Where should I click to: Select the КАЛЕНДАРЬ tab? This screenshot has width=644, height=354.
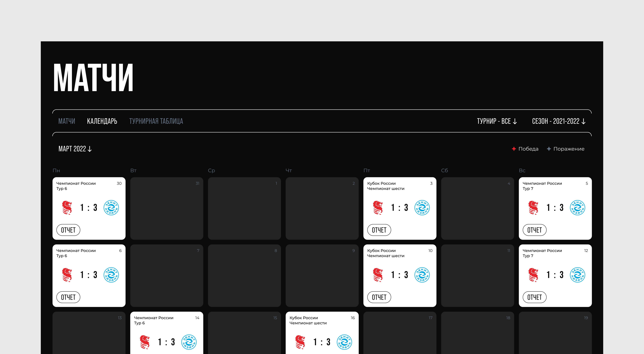point(102,121)
